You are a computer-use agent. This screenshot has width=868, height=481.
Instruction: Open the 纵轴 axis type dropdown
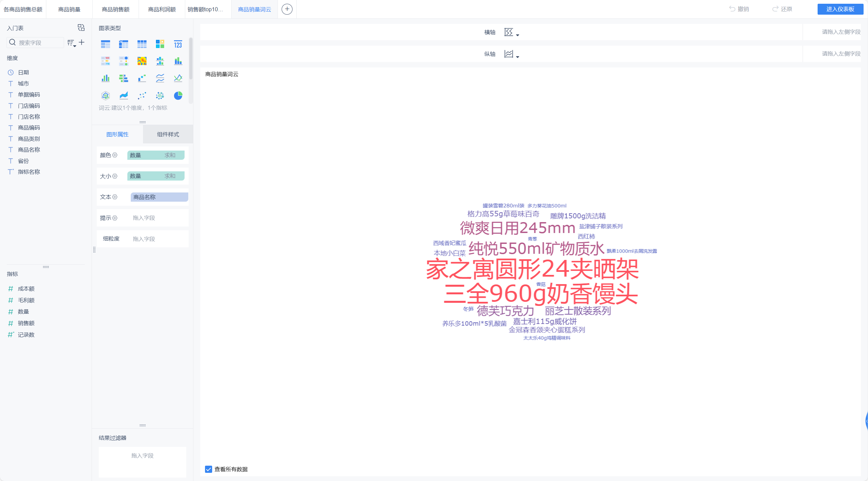(x=511, y=54)
